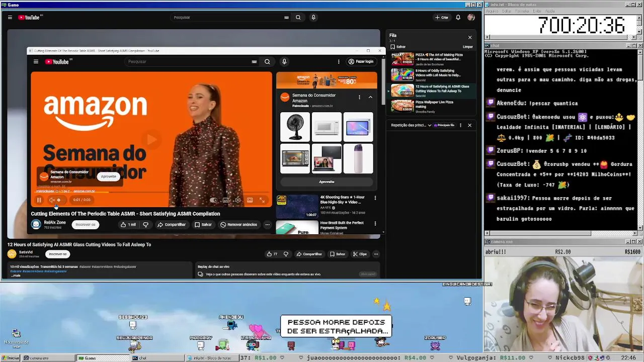644x362 pixels.
Task: Click the Clipe button
Action: click(x=360, y=254)
